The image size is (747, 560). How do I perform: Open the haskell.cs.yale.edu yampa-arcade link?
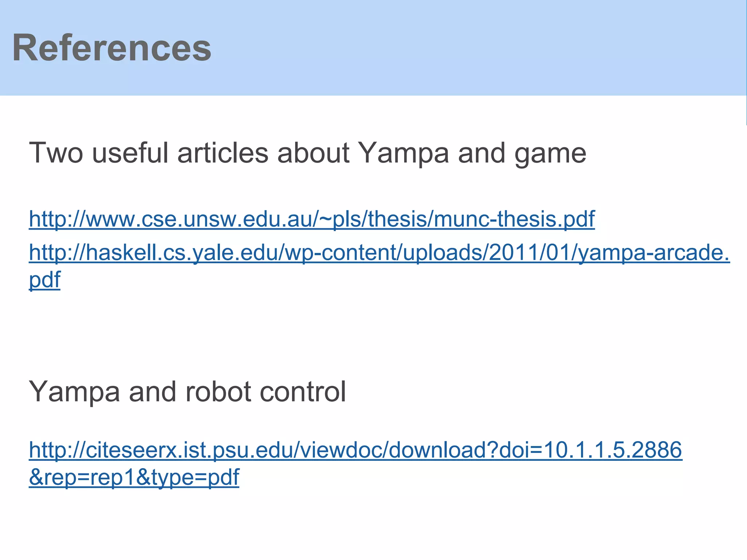379,253
